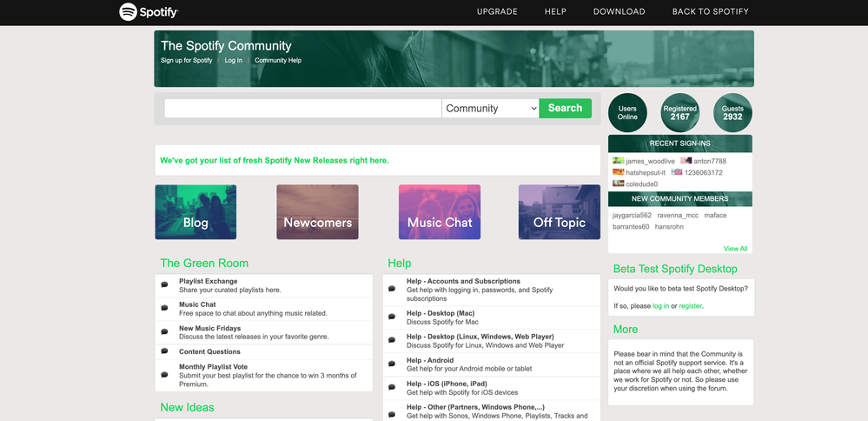View new member hansrohn profile
Image resolution: width=868 pixels, height=421 pixels.
coord(669,227)
